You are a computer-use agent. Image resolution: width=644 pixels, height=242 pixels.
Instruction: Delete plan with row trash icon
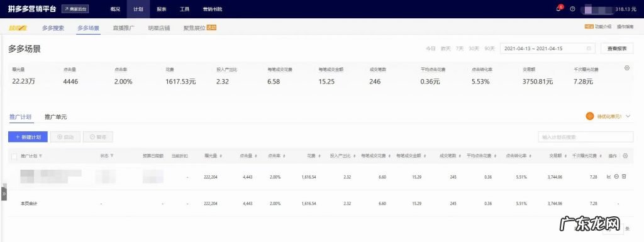(624, 177)
